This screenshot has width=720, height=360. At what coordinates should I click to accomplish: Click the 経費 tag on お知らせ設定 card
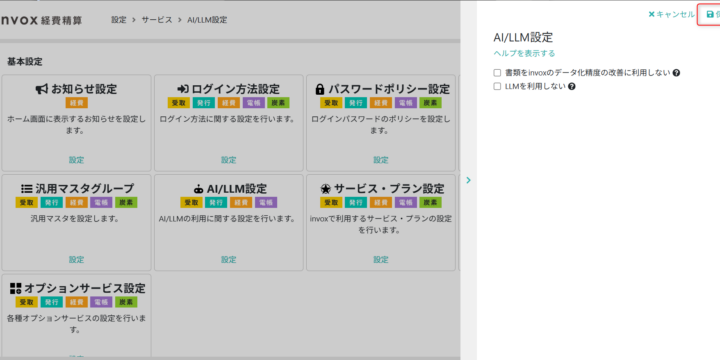tap(77, 103)
